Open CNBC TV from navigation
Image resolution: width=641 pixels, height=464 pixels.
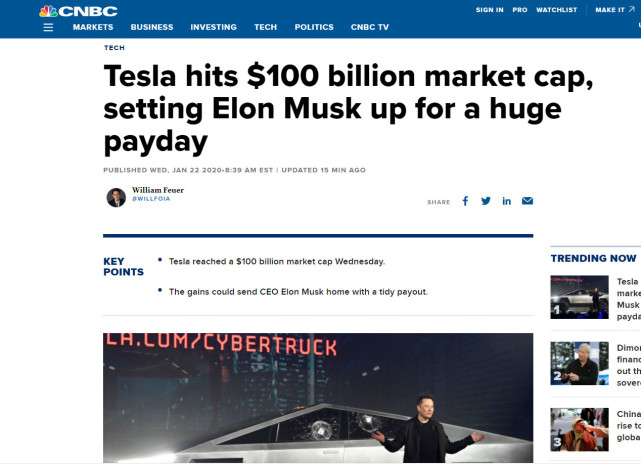pos(370,27)
